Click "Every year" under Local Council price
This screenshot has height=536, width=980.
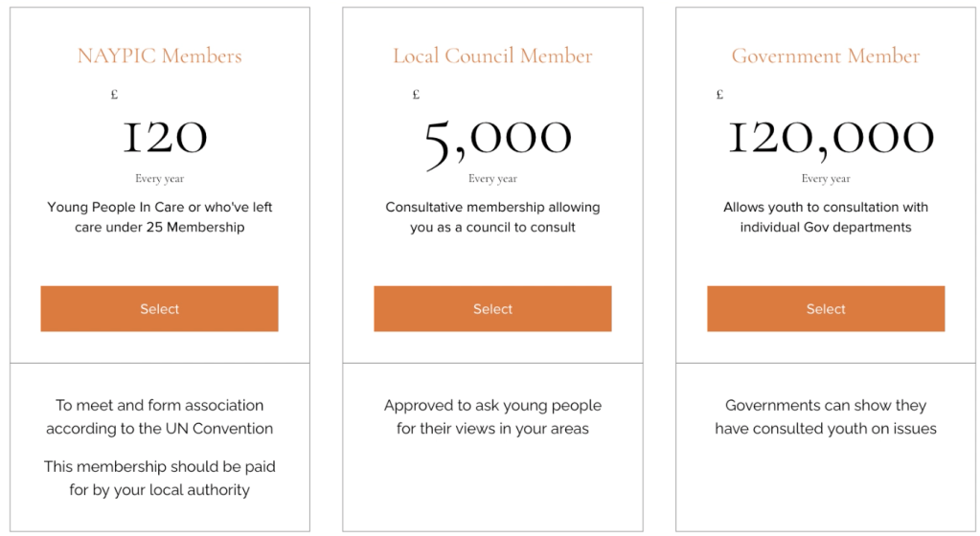492,179
